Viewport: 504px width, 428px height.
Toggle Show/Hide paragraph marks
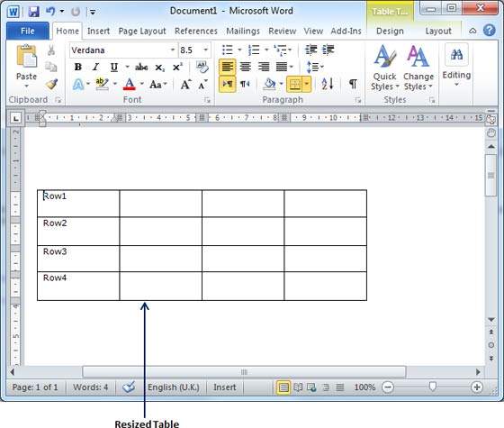pyautogui.click(x=353, y=84)
